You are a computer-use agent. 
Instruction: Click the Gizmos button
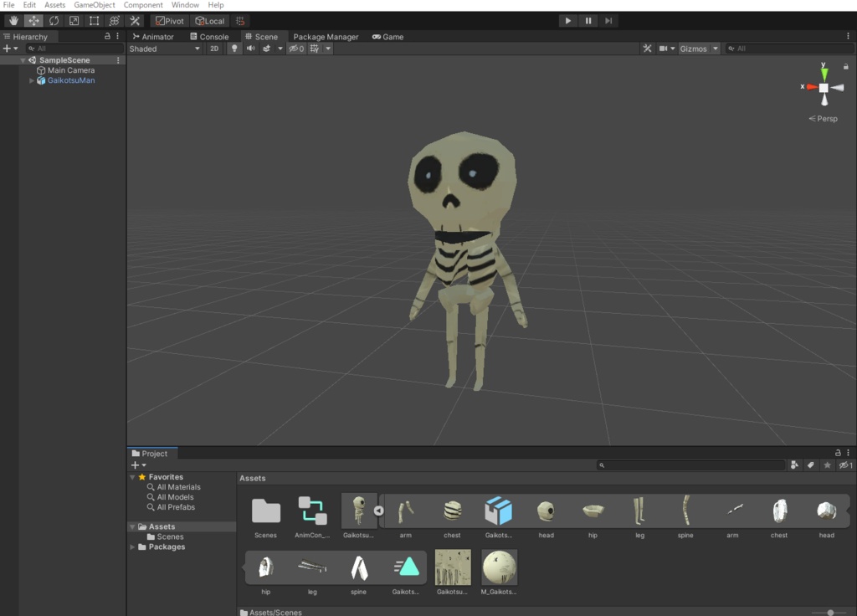[x=694, y=49]
